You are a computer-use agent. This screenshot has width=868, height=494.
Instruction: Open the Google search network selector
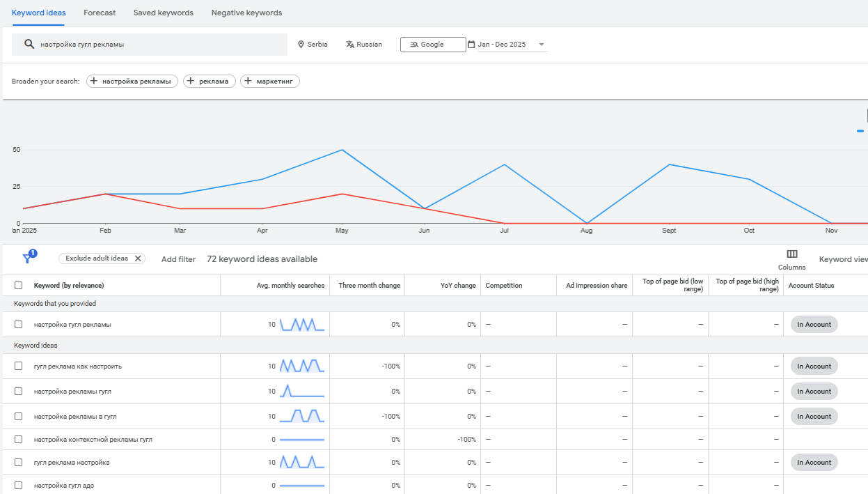432,45
